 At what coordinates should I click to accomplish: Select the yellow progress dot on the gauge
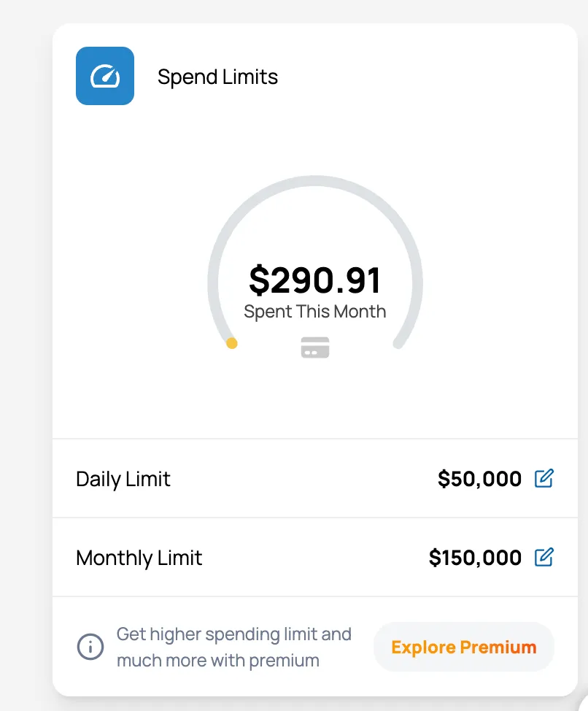pos(232,343)
